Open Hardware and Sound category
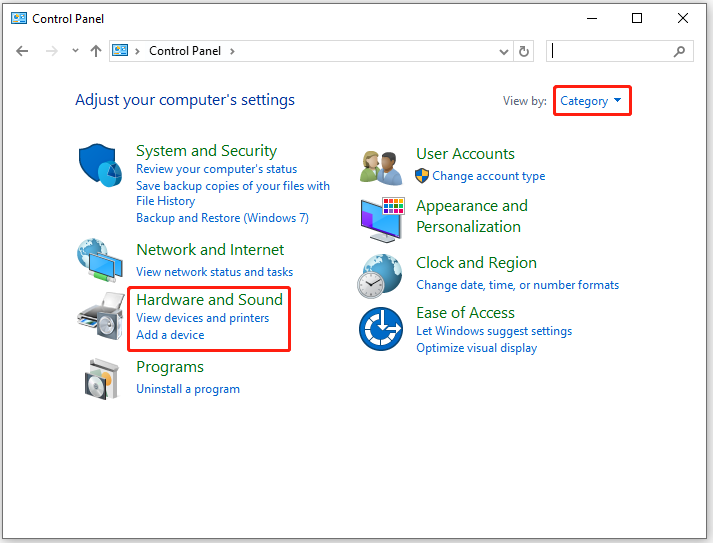Screen dimensions: 713x543 210,300
